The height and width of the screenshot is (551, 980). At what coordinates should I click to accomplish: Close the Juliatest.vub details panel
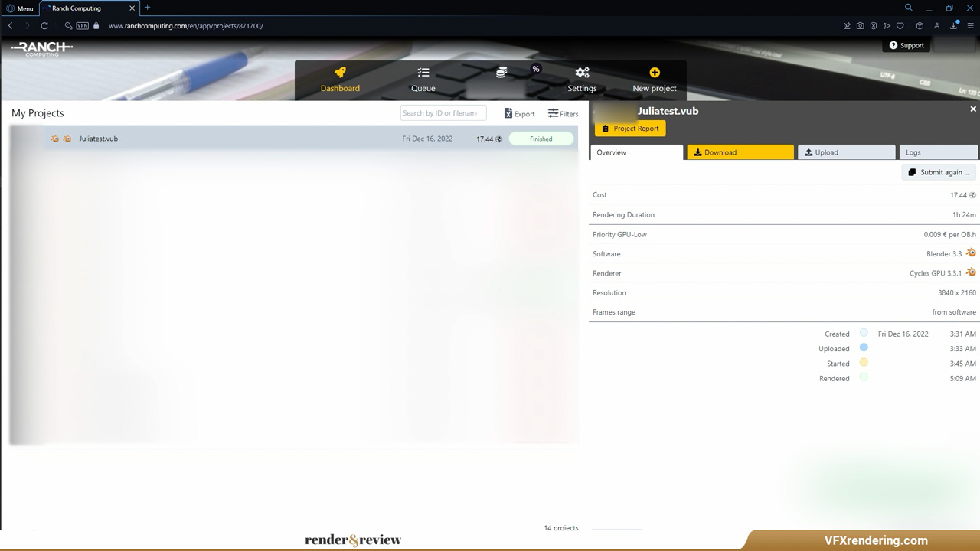[x=973, y=109]
